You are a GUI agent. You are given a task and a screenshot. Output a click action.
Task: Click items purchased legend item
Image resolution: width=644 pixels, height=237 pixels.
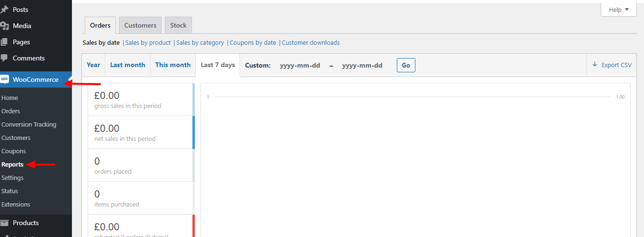(x=141, y=198)
